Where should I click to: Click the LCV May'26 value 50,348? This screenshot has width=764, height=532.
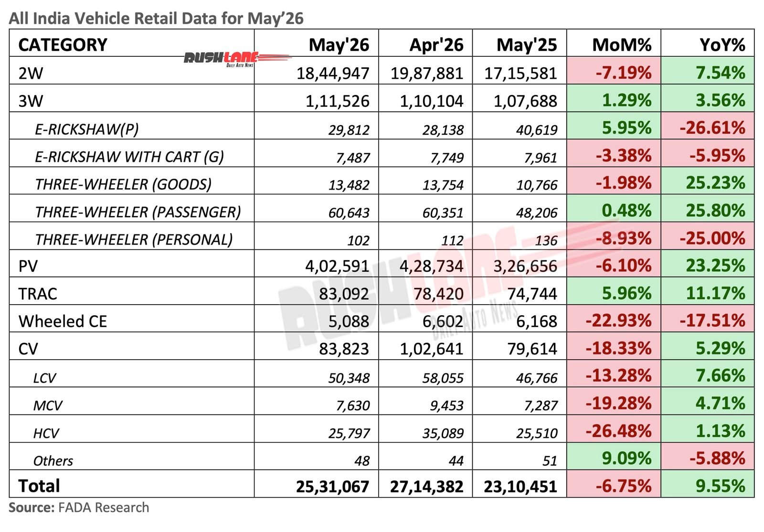pos(349,378)
